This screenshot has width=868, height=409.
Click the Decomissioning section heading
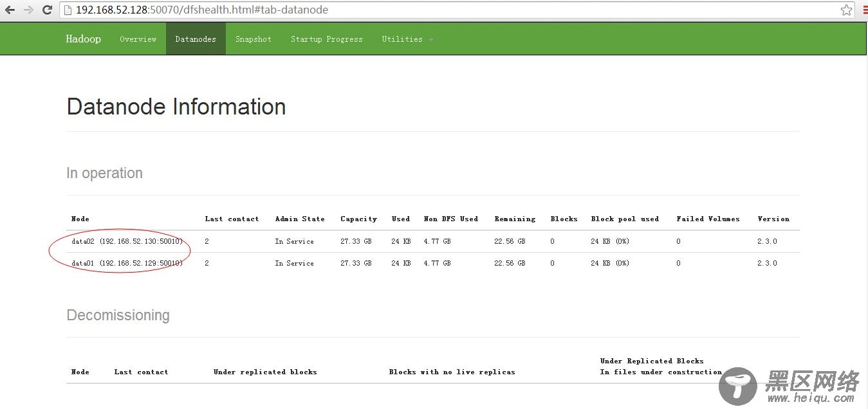(118, 315)
